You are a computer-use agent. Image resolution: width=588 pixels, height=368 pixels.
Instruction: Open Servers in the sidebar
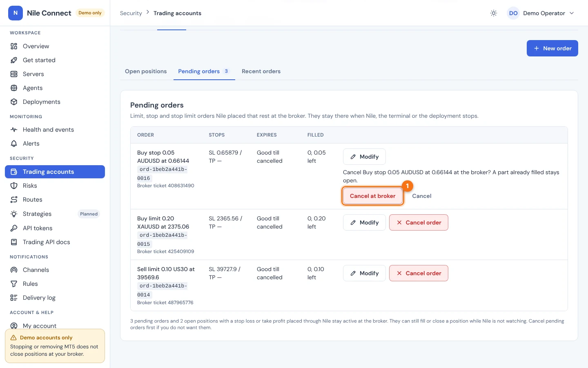55,74
